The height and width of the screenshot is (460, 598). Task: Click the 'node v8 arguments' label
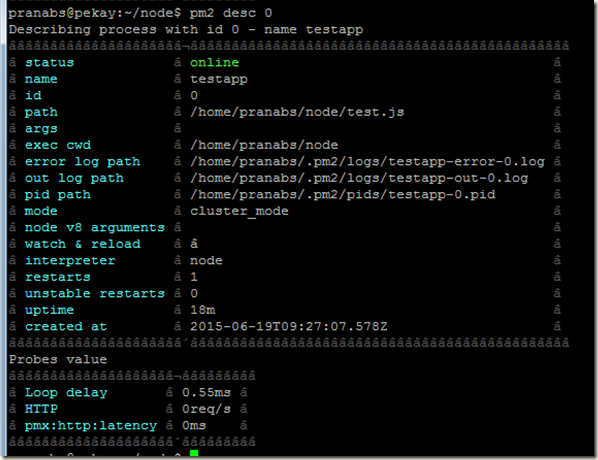click(x=95, y=228)
